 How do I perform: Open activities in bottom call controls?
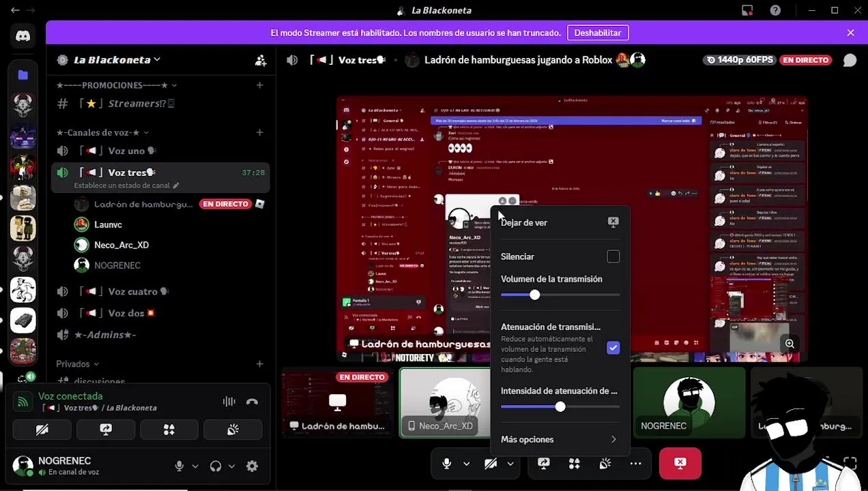(575, 464)
